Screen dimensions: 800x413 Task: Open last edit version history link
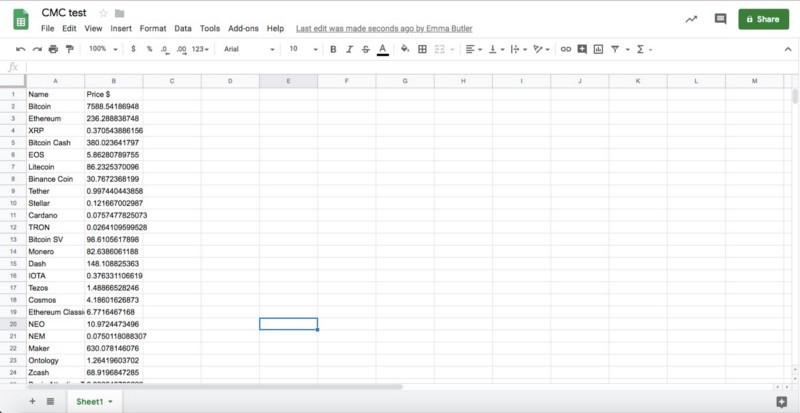384,29
